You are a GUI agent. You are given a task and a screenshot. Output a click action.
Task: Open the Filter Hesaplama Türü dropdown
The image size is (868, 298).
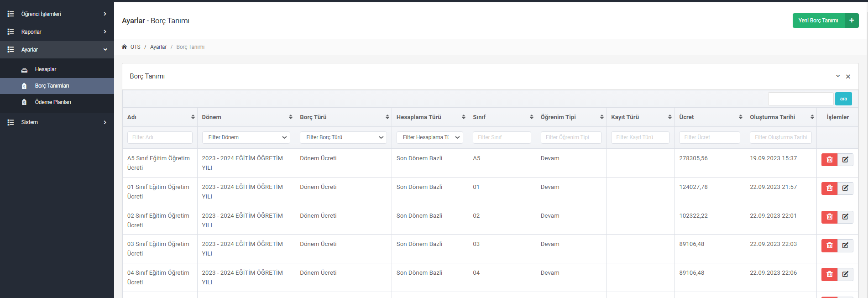pos(430,137)
